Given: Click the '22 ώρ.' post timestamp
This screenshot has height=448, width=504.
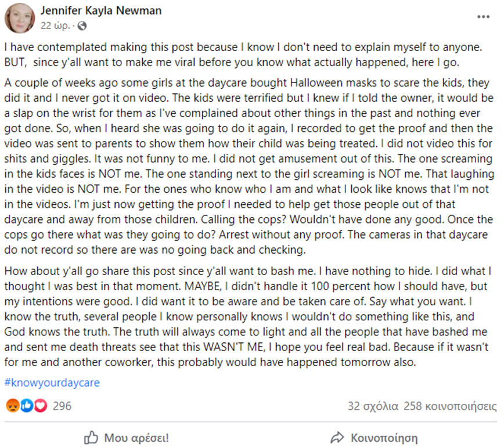Looking at the screenshot, I should point(55,26).
